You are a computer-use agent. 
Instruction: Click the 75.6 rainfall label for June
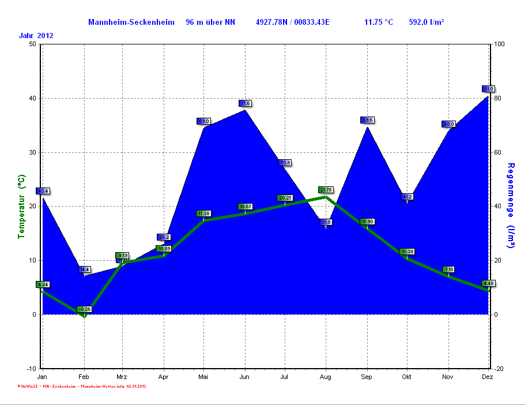246,103
